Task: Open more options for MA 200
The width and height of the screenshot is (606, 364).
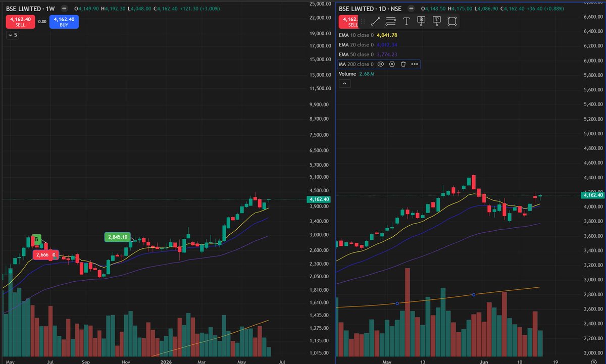Action: point(414,64)
